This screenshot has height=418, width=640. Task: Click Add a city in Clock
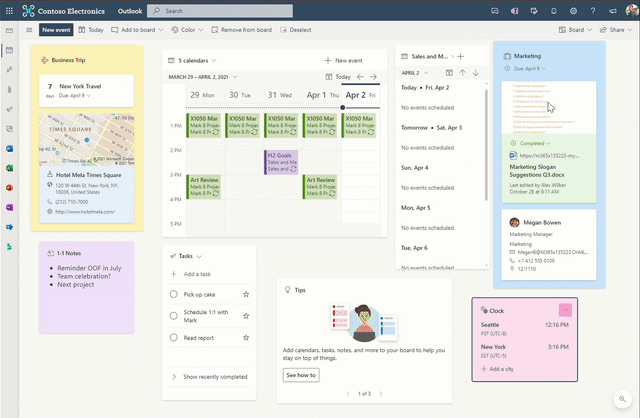coord(498,369)
